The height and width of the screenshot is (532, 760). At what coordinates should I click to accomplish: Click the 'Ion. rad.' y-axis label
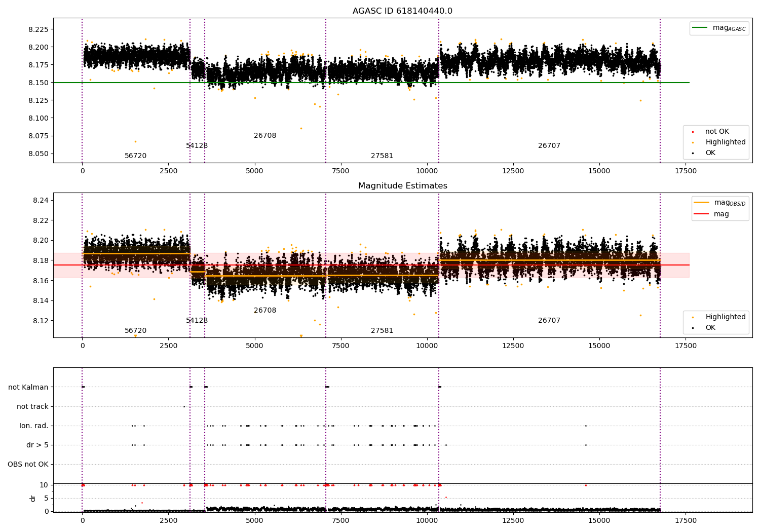click(x=34, y=426)
